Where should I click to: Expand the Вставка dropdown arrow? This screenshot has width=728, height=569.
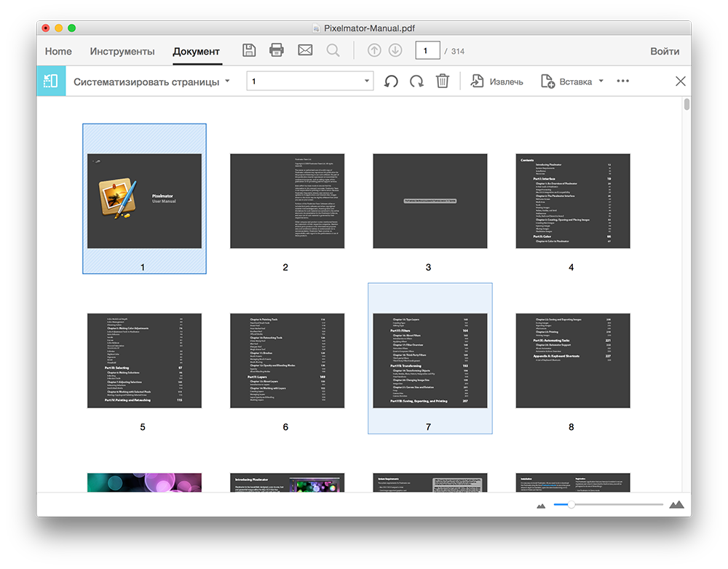coord(601,81)
